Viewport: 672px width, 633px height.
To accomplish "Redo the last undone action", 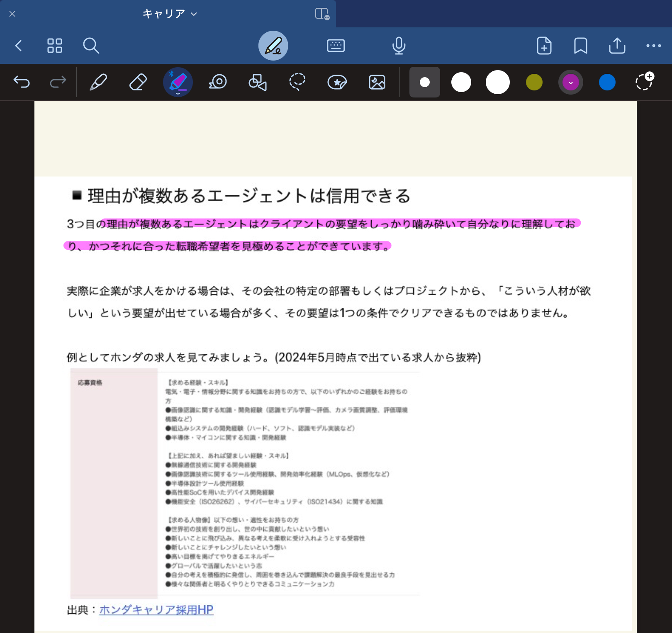I will point(58,82).
